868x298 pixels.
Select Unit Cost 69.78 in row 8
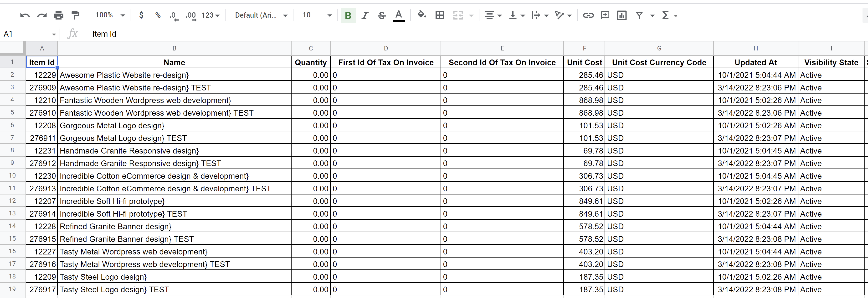tap(584, 151)
